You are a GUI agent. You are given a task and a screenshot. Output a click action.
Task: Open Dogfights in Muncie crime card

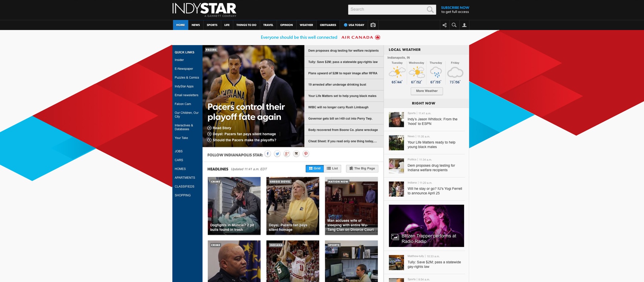pos(234,206)
